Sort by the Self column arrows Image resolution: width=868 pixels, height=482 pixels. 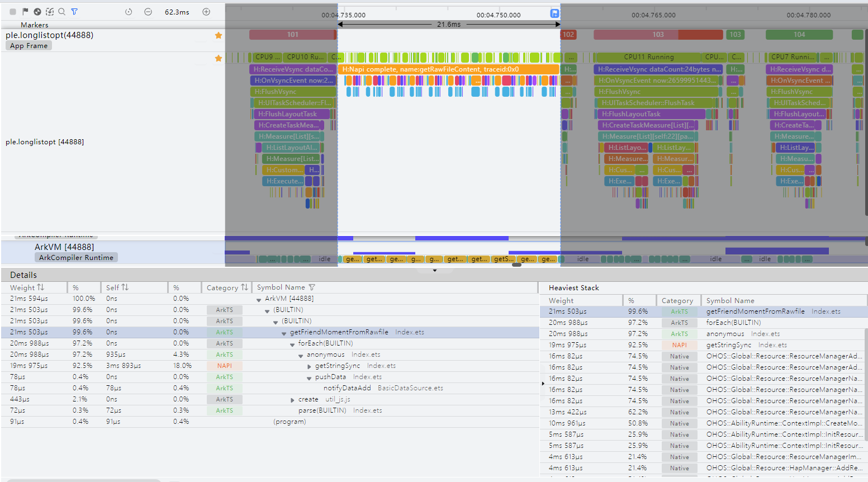pyautogui.click(x=125, y=287)
